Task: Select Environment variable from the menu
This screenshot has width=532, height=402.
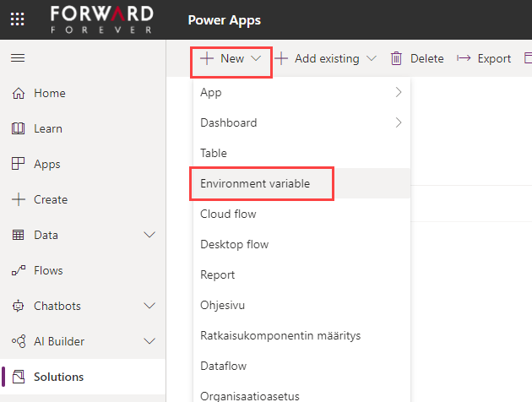Action: pos(262,183)
